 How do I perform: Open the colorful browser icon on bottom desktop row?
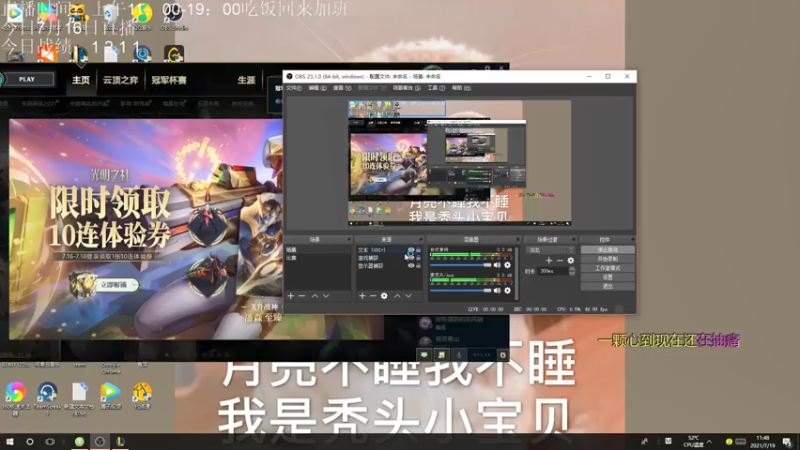tap(15, 397)
